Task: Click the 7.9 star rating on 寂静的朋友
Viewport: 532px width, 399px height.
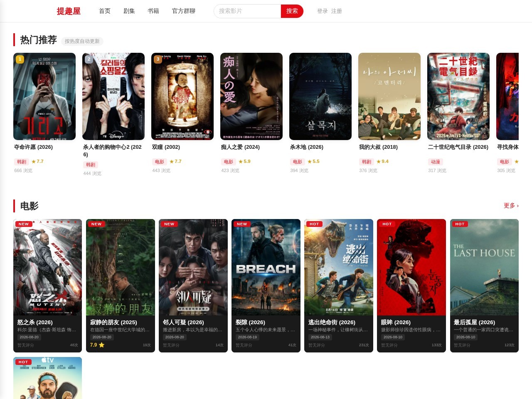Action: coord(97,345)
